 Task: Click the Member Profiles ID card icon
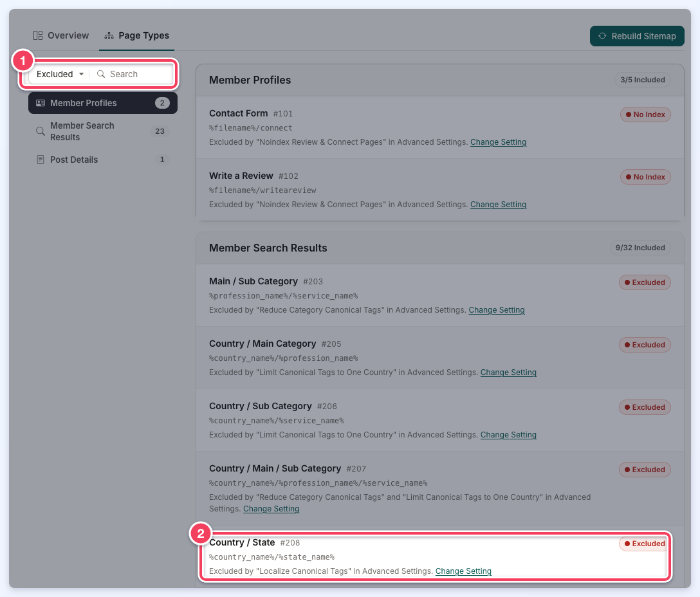(40, 103)
